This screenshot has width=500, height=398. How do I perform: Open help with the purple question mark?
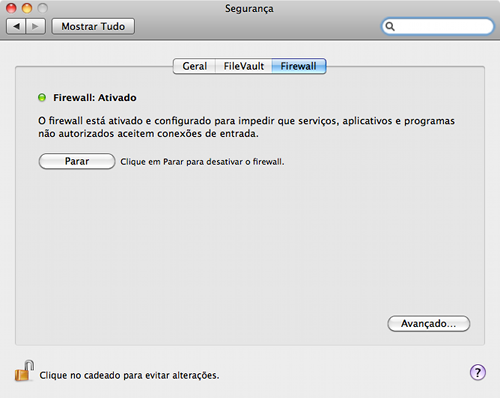click(x=478, y=372)
